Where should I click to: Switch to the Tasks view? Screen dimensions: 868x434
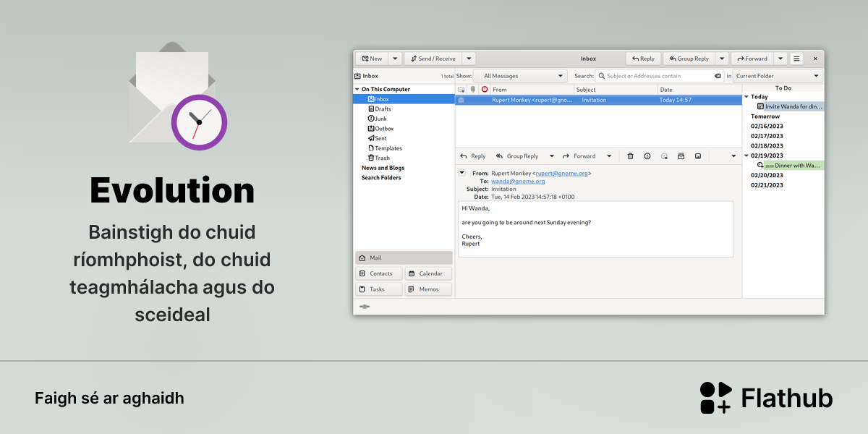[379, 289]
